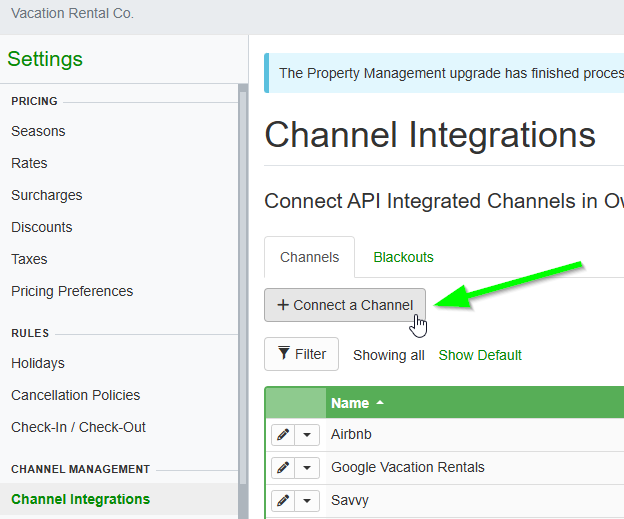Click the pencil edit icon for Google Vacation Rentals
624x519 pixels.
click(283, 467)
